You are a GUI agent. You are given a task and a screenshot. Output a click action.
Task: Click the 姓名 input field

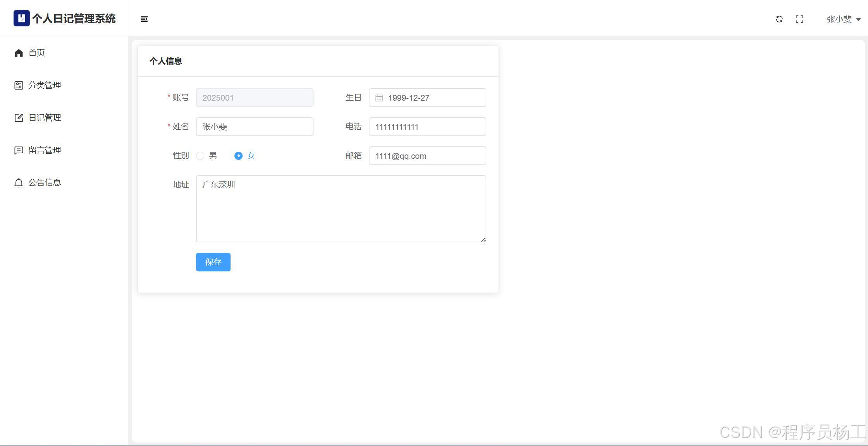[x=255, y=127]
